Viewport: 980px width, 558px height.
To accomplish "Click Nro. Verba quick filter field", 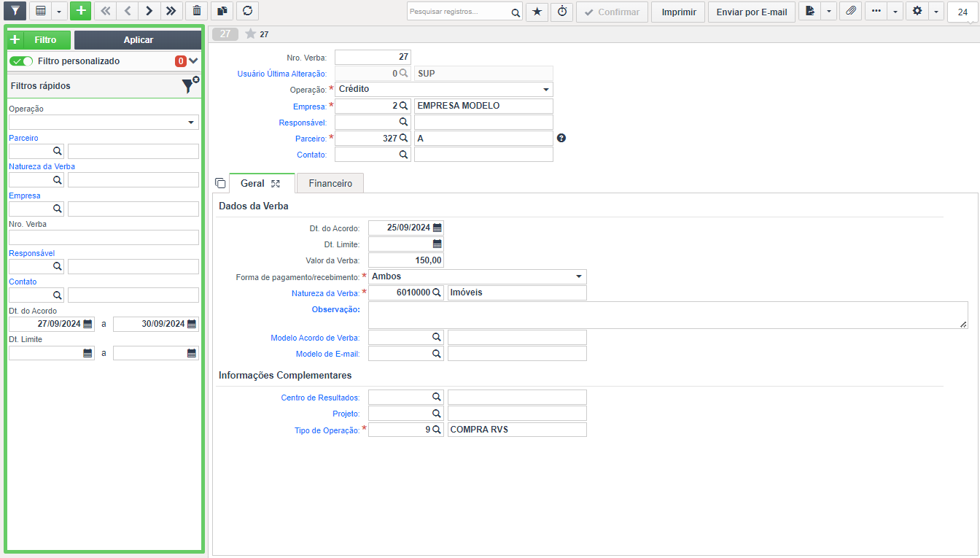I will [104, 237].
